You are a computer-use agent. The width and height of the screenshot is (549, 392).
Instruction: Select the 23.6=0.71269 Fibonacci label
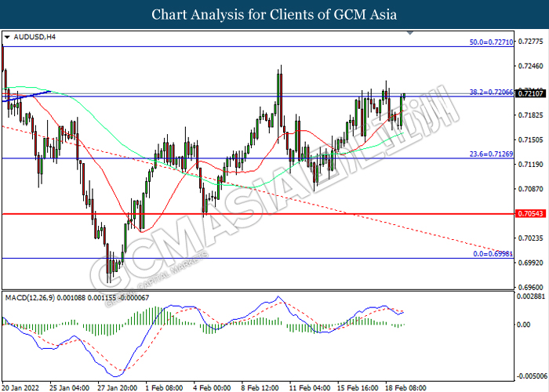pyautogui.click(x=491, y=154)
